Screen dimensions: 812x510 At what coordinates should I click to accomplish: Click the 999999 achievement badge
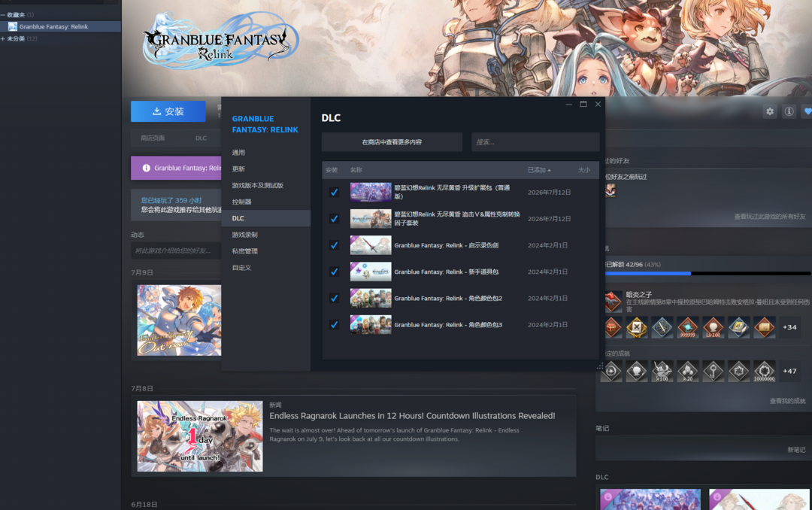pyautogui.click(x=687, y=327)
